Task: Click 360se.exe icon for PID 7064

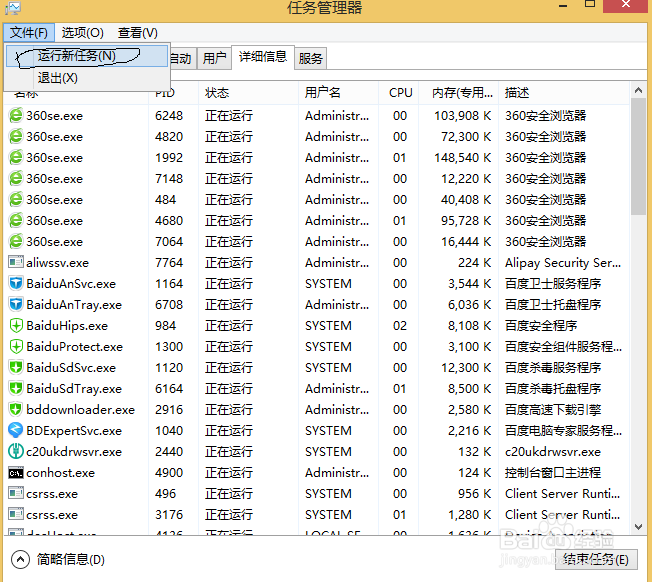Action: tap(16, 241)
